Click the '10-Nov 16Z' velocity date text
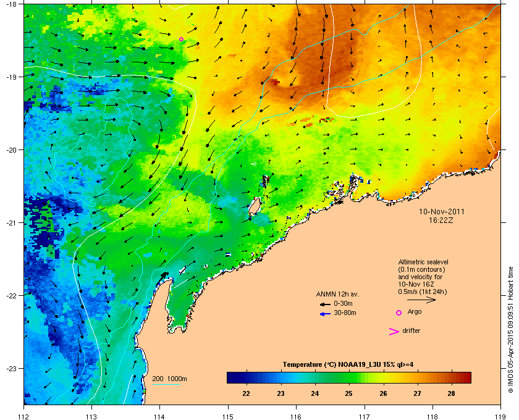Viewport: 519px width, 420px height. click(x=416, y=284)
